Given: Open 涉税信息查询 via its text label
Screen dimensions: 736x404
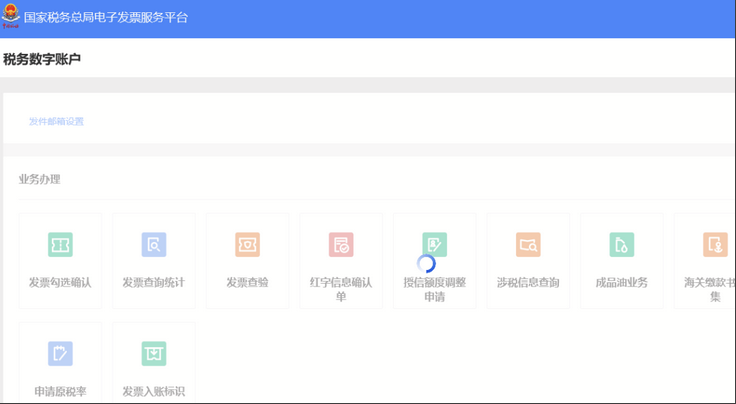Looking at the screenshot, I should pyautogui.click(x=528, y=283).
